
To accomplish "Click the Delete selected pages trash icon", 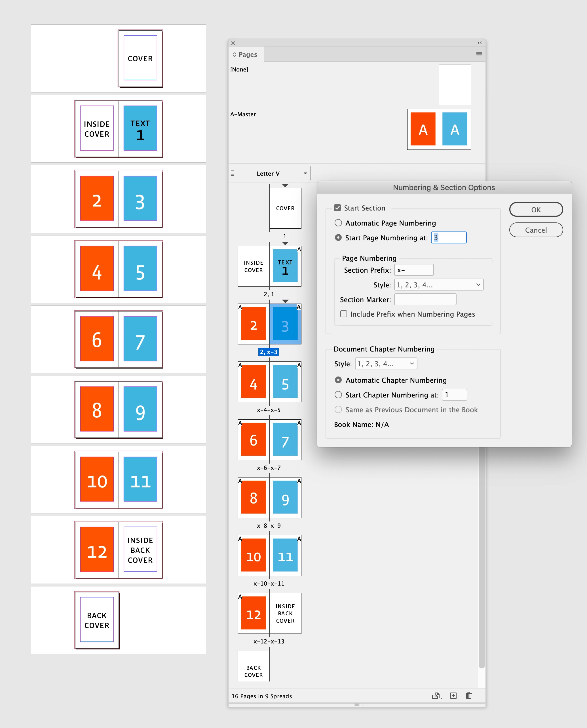I will pos(469,696).
